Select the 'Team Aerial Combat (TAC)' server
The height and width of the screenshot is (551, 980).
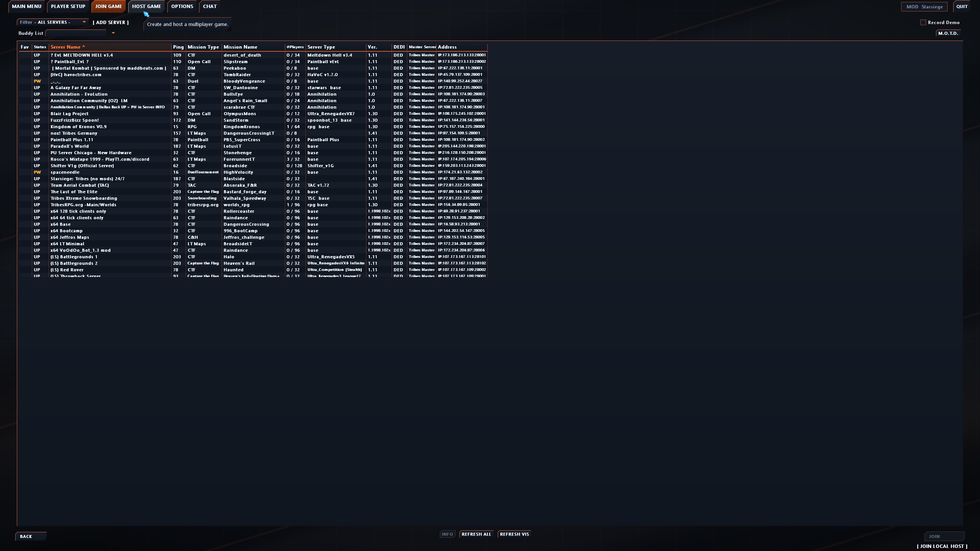(x=253, y=185)
